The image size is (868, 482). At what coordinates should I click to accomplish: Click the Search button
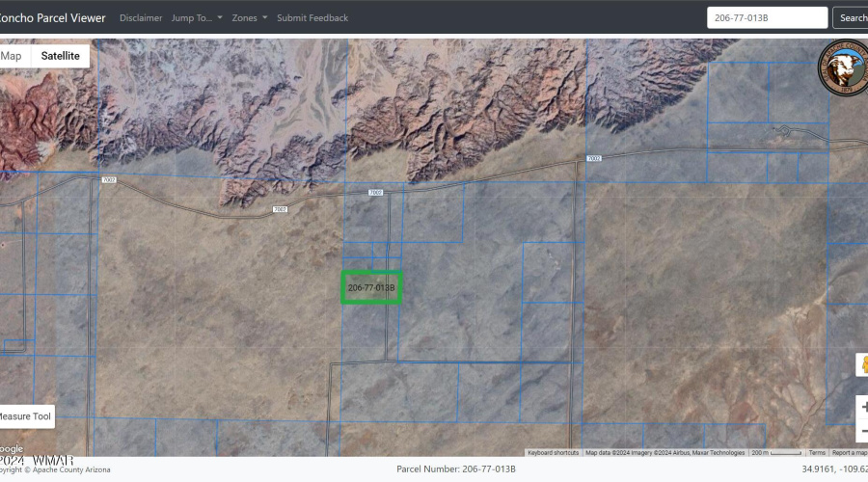pos(853,17)
